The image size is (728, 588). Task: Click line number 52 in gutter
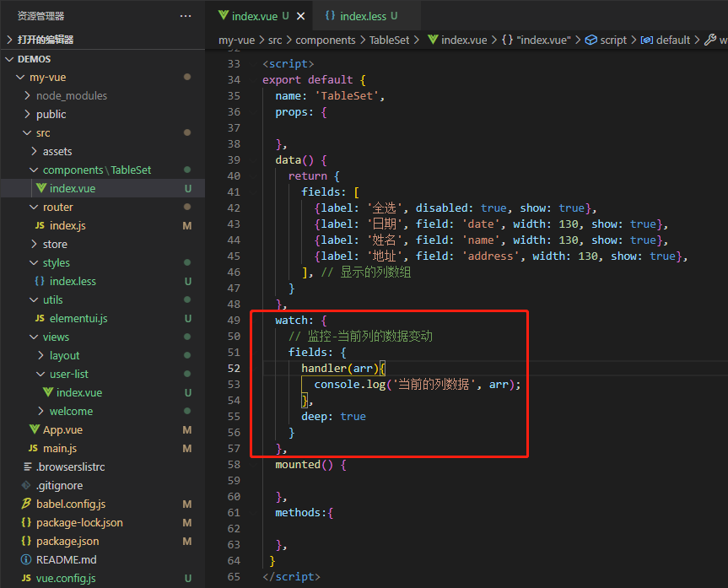tap(234, 369)
